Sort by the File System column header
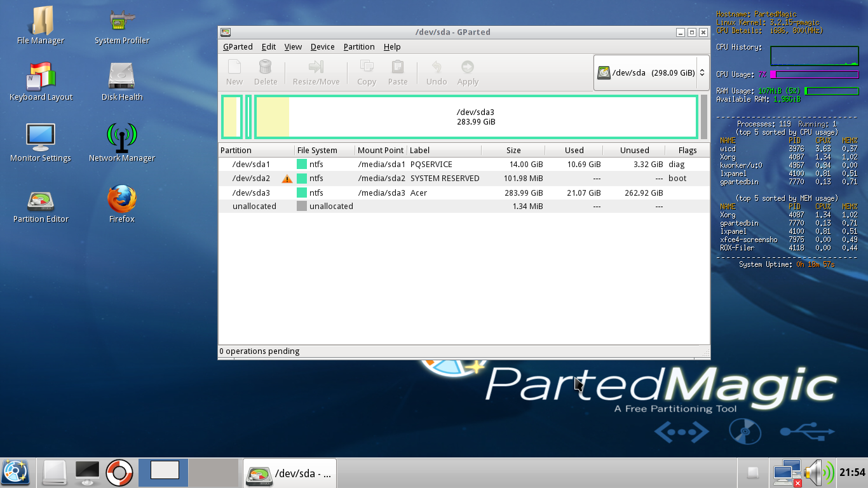Viewport: 868px width, 488px height. coord(325,151)
